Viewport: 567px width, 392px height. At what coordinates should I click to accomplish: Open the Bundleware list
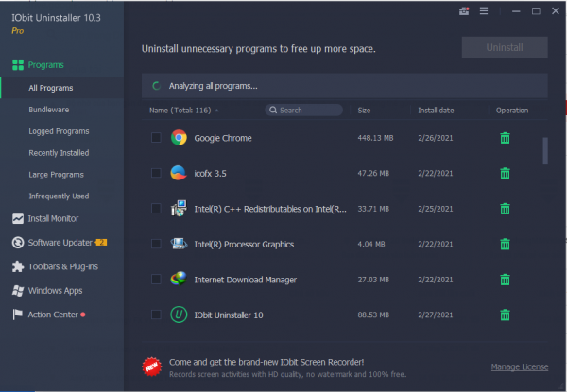click(x=49, y=110)
